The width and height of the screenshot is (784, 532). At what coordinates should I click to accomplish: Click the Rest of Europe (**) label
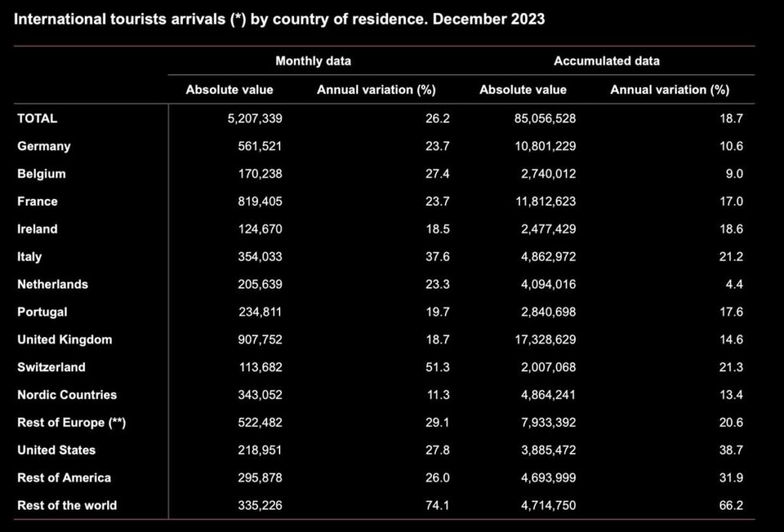point(71,423)
